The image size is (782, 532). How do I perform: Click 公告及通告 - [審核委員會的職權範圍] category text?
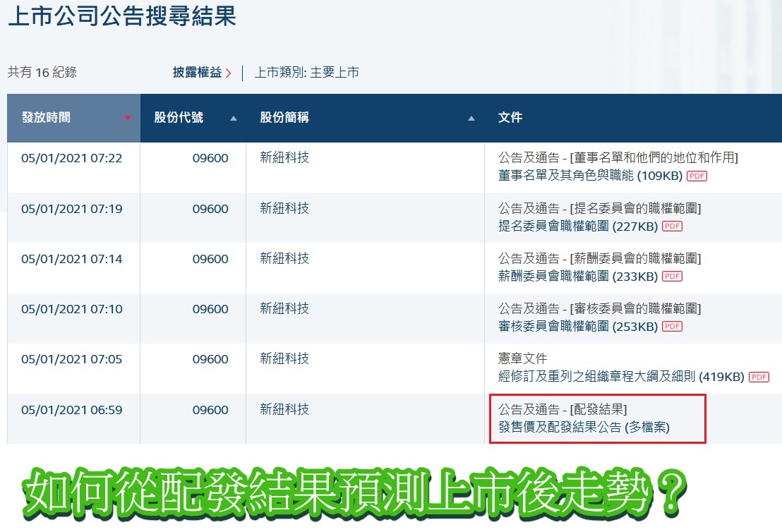600,308
